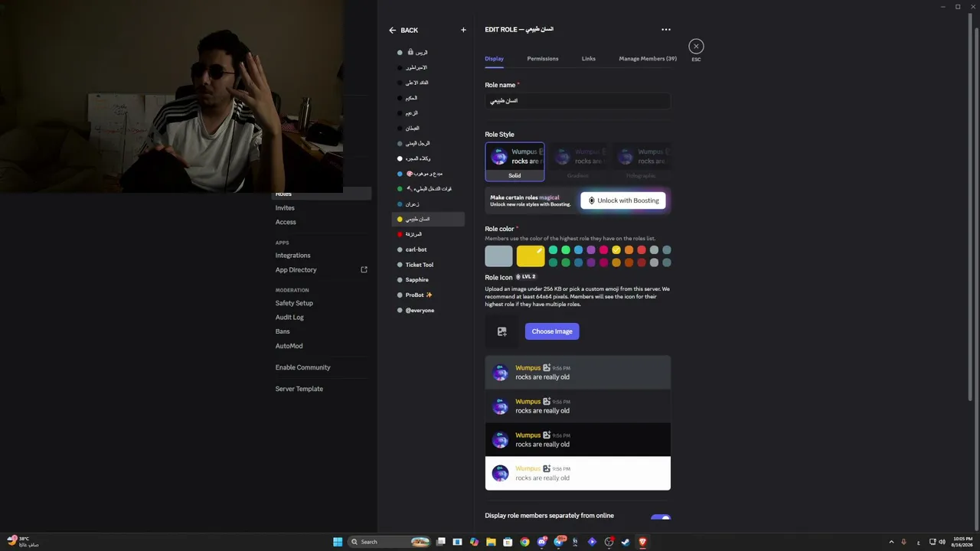
Task: Show hidden system tray icons
Action: click(x=891, y=542)
